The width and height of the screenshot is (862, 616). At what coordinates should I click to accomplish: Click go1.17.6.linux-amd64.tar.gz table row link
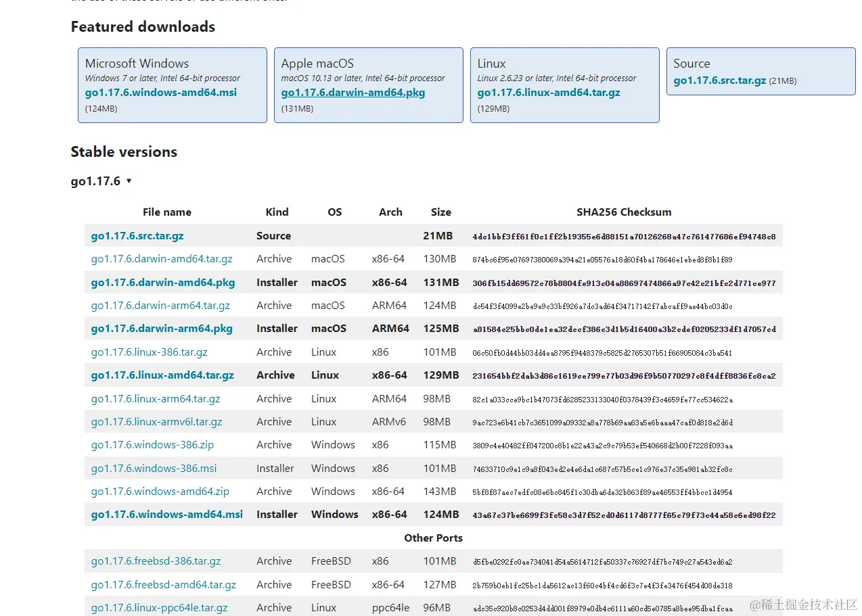(162, 375)
